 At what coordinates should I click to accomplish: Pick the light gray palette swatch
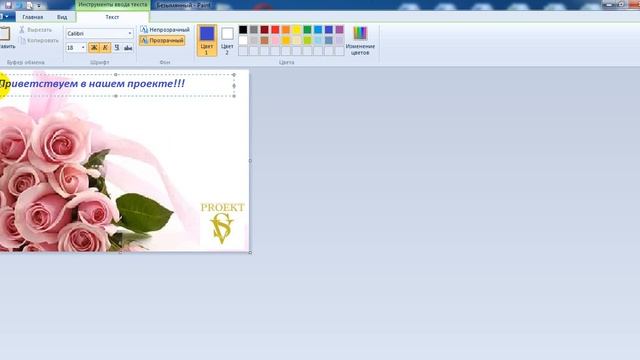click(x=254, y=40)
